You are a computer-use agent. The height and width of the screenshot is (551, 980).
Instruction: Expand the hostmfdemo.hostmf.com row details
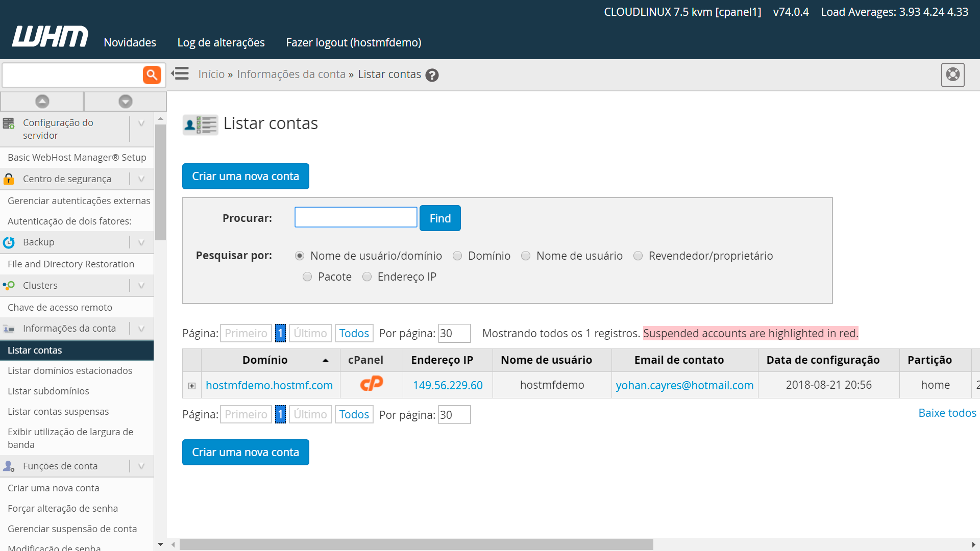192,386
